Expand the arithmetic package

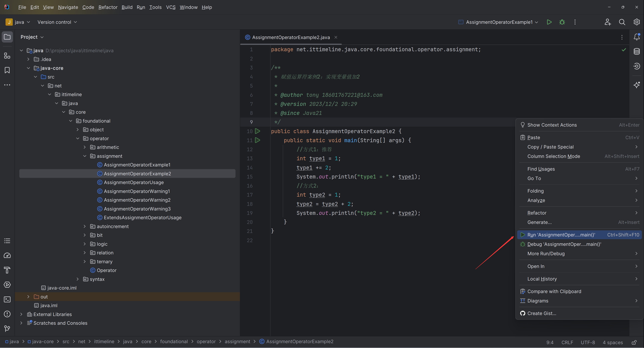point(84,147)
